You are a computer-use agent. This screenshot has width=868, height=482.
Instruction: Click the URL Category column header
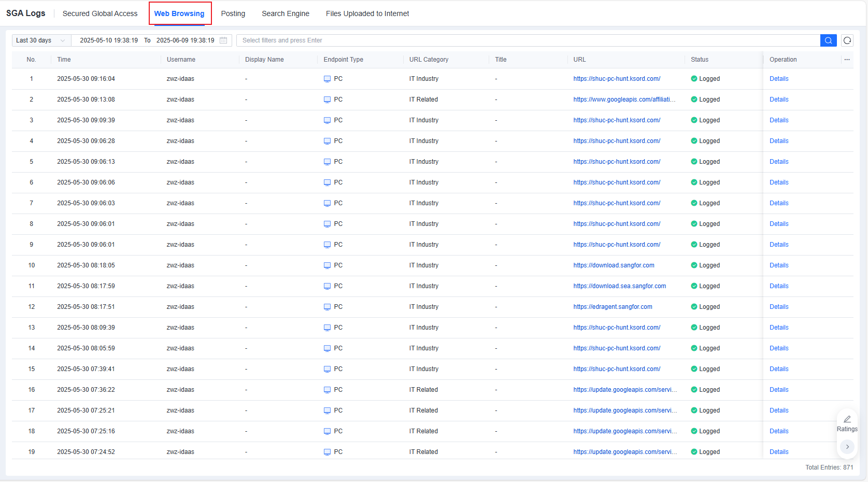429,60
